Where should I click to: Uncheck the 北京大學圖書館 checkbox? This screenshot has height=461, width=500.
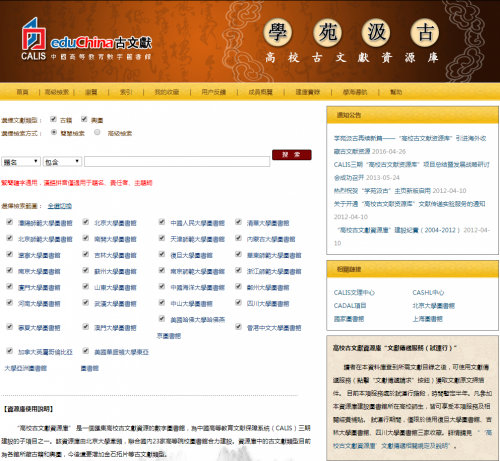coord(86,222)
